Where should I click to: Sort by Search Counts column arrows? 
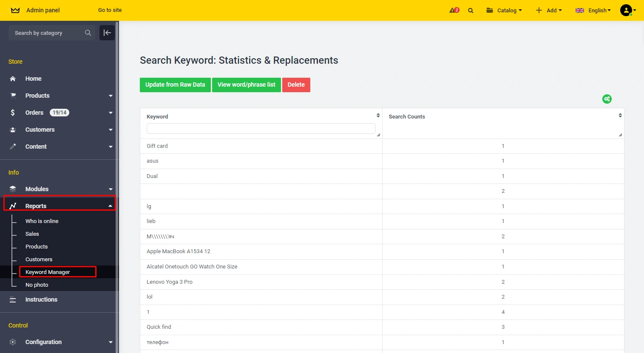[x=620, y=116]
